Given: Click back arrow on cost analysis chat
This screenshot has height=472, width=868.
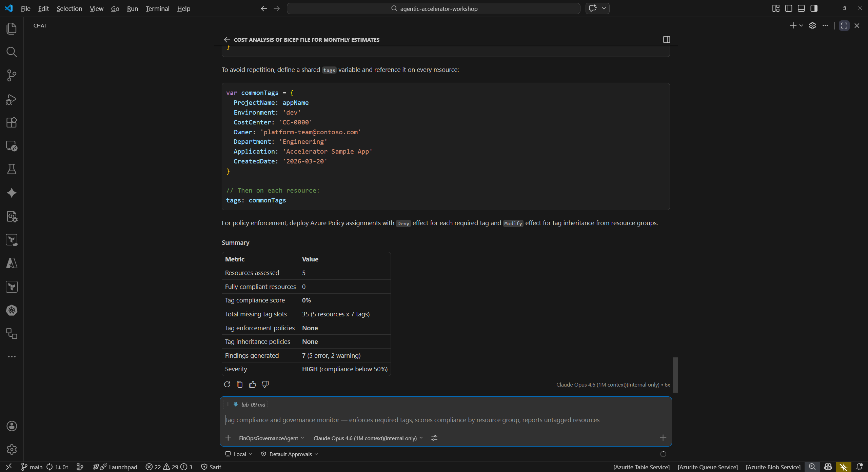Looking at the screenshot, I should point(227,40).
